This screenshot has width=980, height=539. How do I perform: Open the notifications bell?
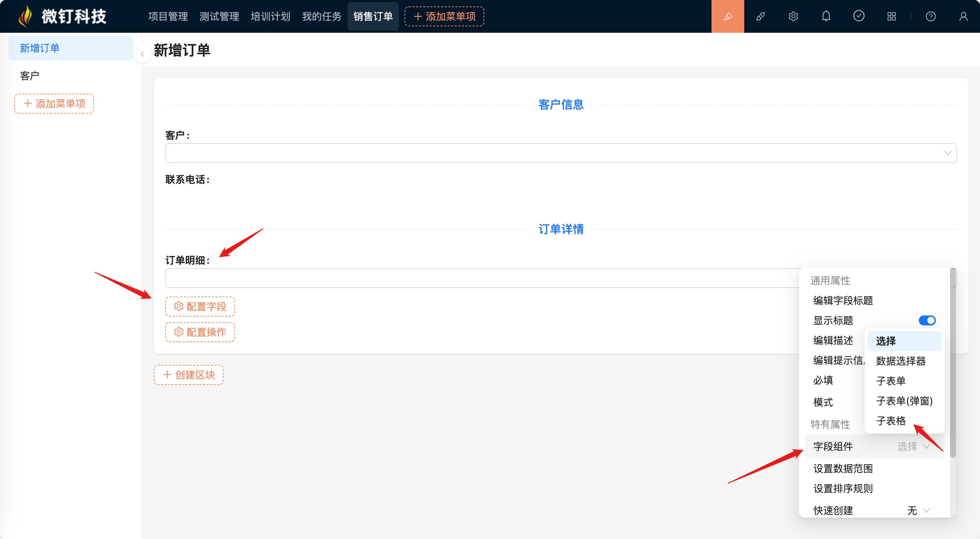[826, 16]
